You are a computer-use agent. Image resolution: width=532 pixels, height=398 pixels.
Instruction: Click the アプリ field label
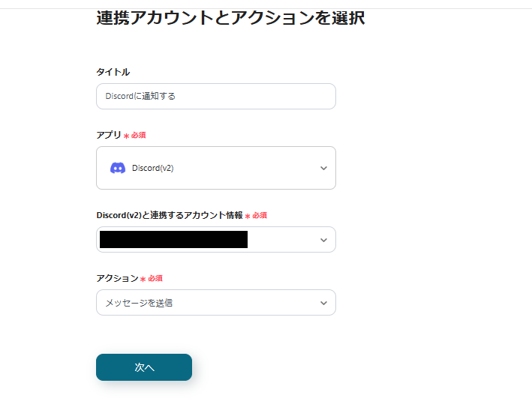click(x=108, y=135)
